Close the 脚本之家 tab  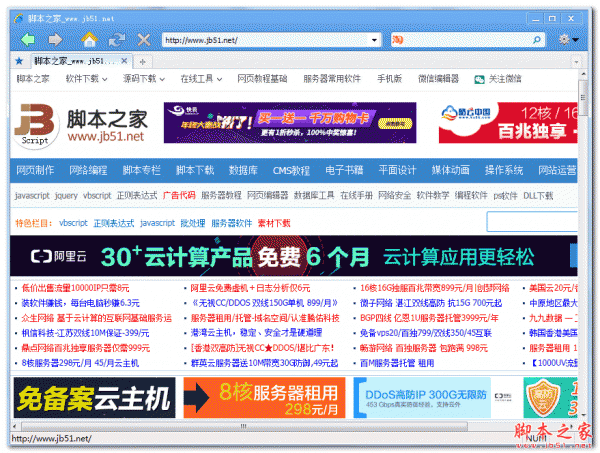[x=124, y=60]
